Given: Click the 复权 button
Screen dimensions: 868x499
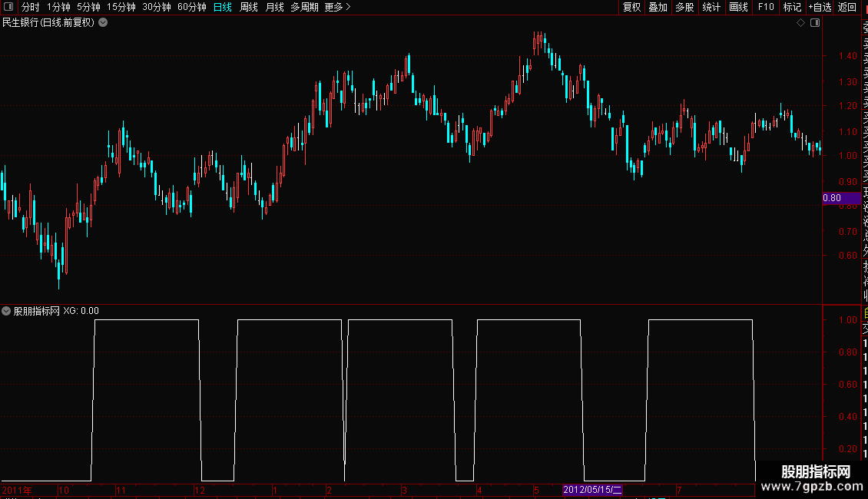Looking at the screenshot, I should (x=631, y=7).
